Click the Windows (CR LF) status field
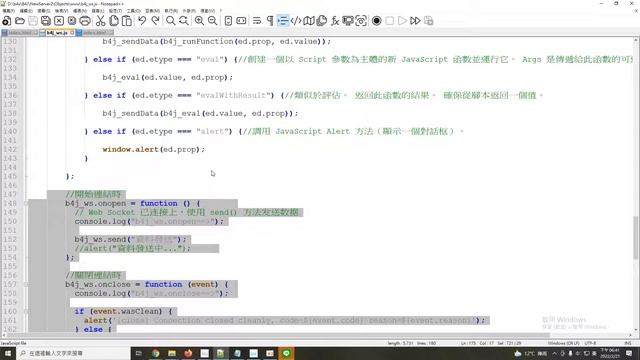 point(563,343)
